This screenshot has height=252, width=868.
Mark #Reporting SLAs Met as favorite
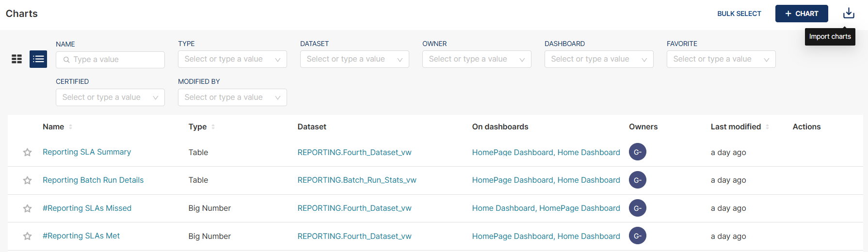28,236
